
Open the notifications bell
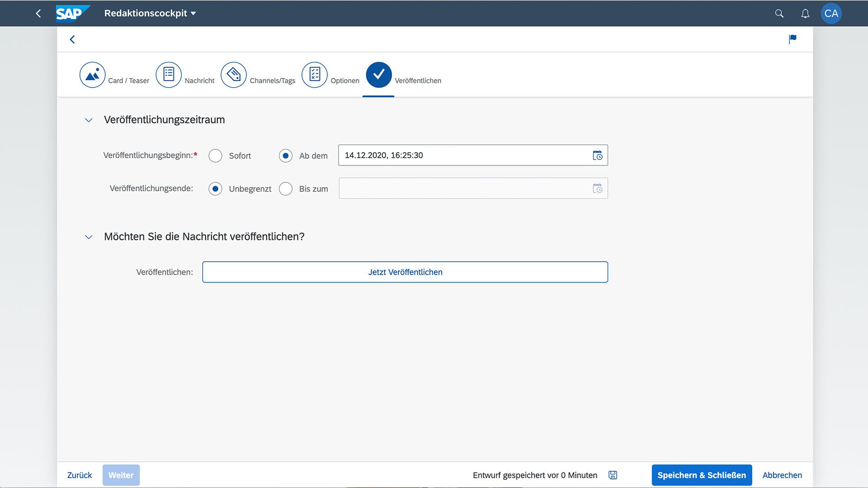coord(805,14)
